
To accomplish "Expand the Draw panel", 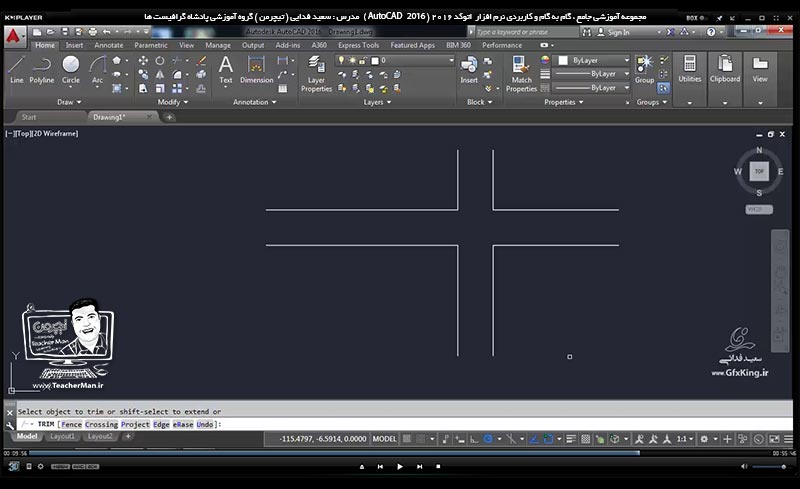I will pos(69,102).
